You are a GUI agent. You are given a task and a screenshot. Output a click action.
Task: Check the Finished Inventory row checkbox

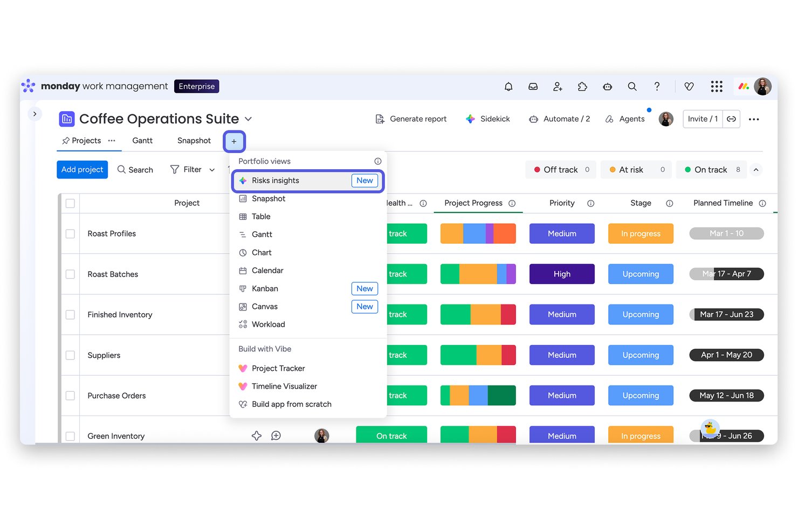point(70,314)
